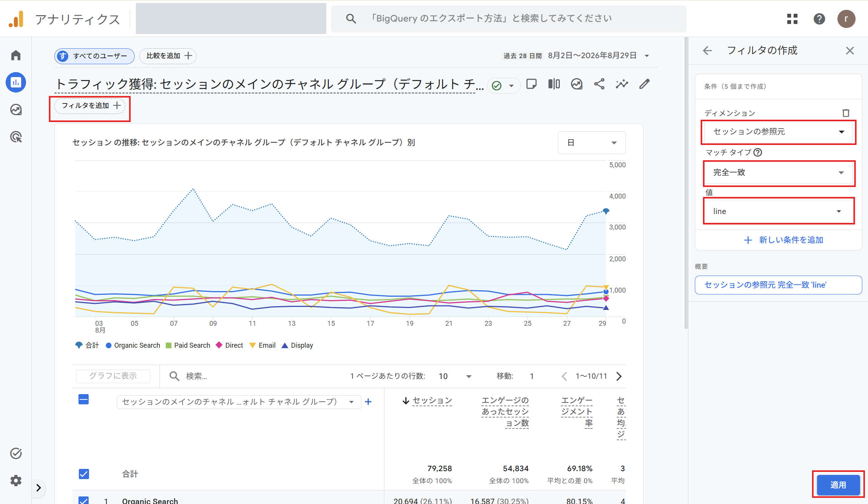The image size is (868, 504).
Task: Open the account avatar 'r'
Action: [x=846, y=19]
